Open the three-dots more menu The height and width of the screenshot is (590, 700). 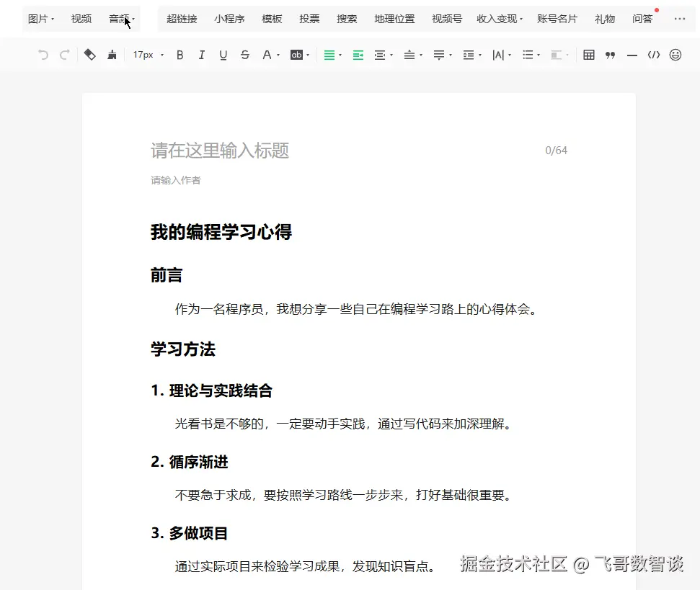pos(680,19)
